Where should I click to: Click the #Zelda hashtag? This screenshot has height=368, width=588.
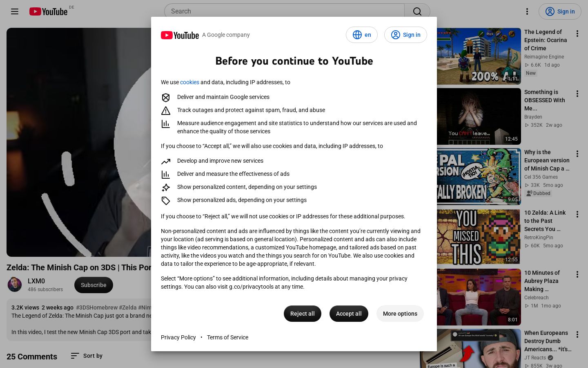[x=128, y=307]
